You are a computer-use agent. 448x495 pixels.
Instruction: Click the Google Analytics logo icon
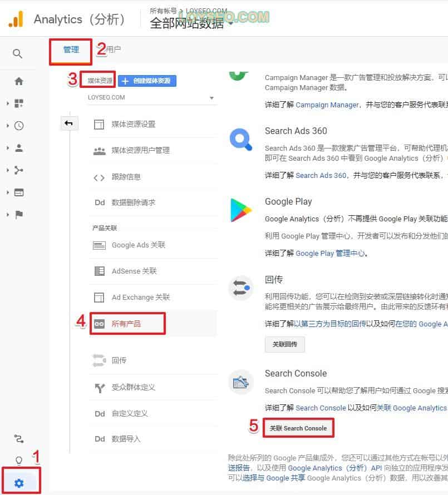point(16,19)
